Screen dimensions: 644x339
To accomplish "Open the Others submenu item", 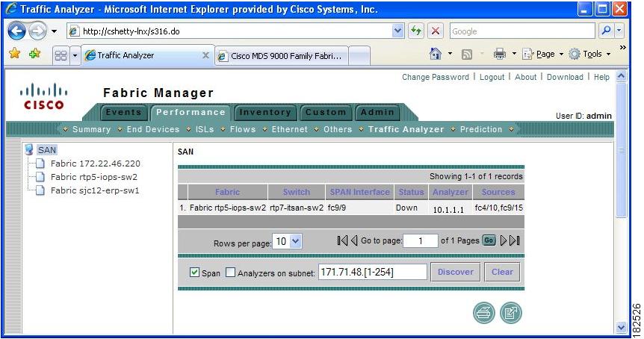I will [338, 129].
